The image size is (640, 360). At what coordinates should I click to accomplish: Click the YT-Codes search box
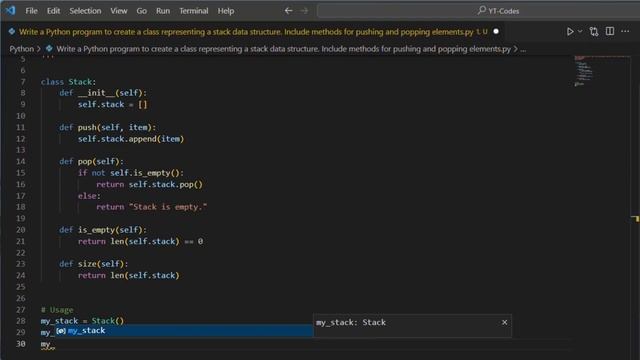(478, 11)
